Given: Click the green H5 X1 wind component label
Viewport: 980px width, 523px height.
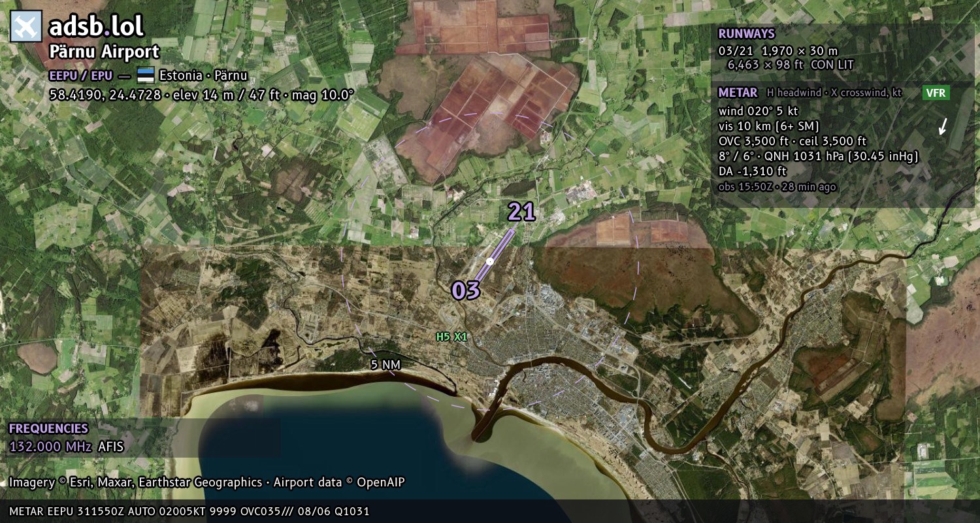Looking at the screenshot, I should (x=452, y=337).
